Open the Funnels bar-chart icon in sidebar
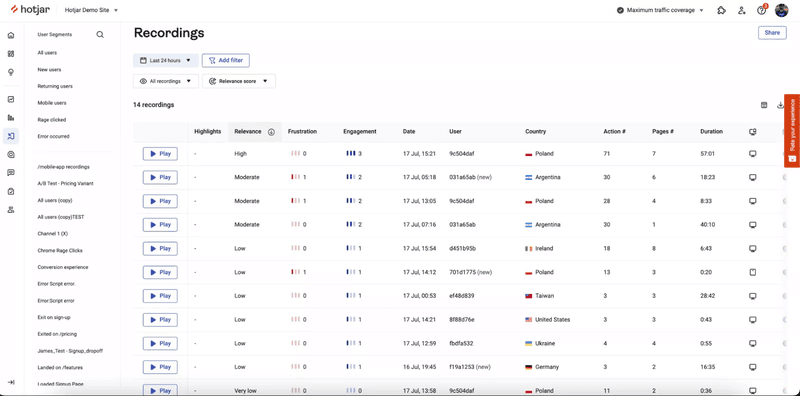Image resolution: width=800 pixels, height=396 pixels. [x=11, y=118]
